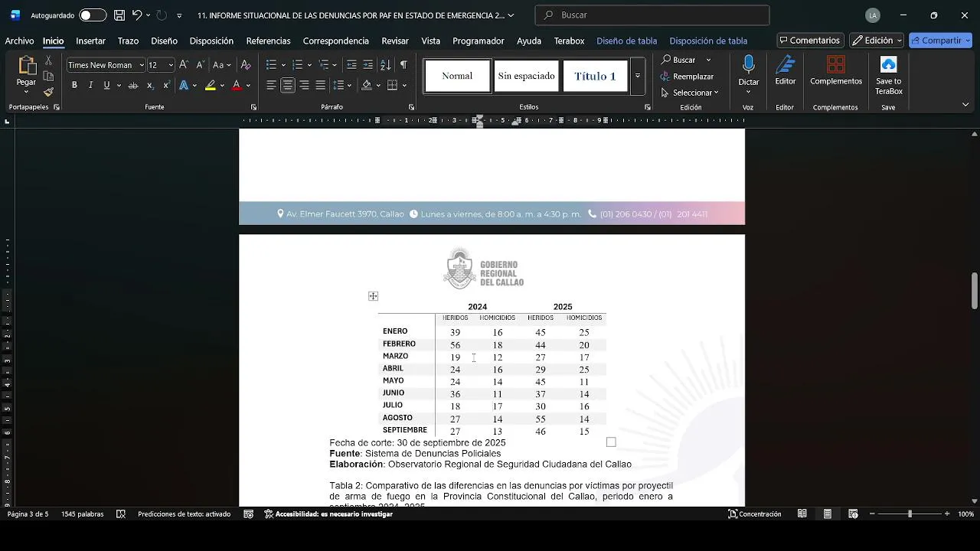The width and height of the screenshot is (980, 551).
Task: Align text right
Action: tap(304, 86)
